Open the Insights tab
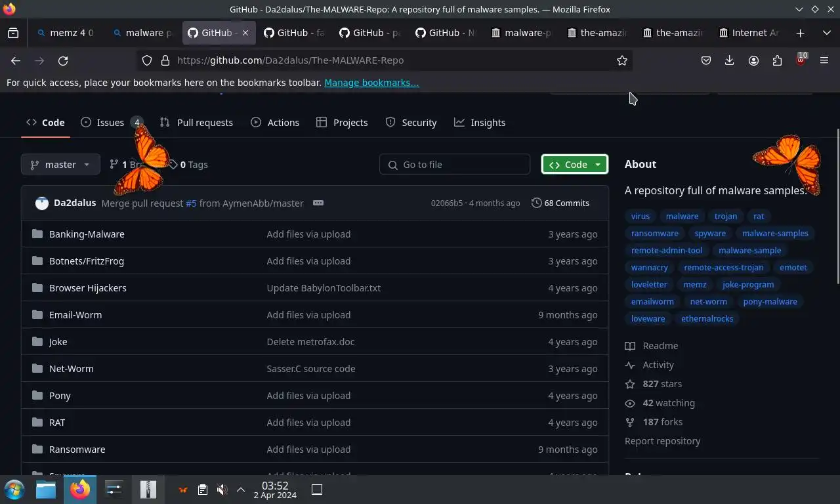This screenshot has width=840, height=504. [480, 123]
